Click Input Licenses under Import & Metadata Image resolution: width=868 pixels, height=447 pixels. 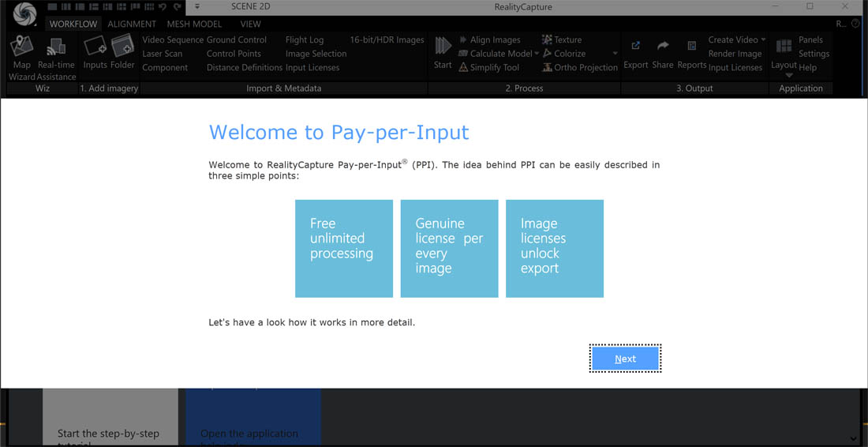pyautogui.click(x=312, y=68)
